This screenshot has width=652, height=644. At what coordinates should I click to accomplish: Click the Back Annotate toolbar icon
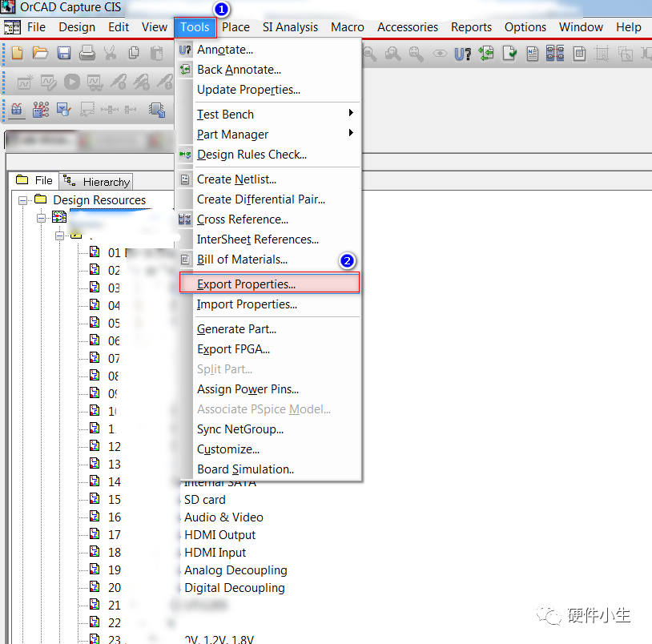point(486,54)
